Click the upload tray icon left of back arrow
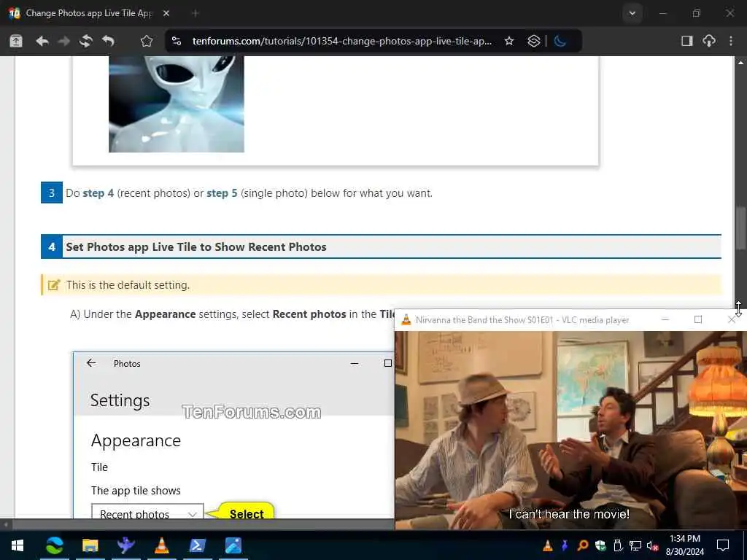 [16, 42]
